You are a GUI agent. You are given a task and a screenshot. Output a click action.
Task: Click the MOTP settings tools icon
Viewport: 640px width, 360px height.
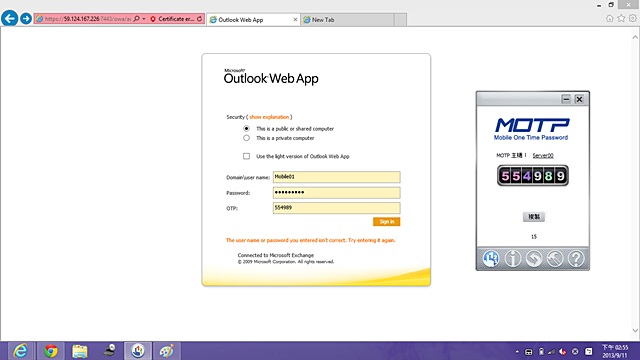pos(555,258)
